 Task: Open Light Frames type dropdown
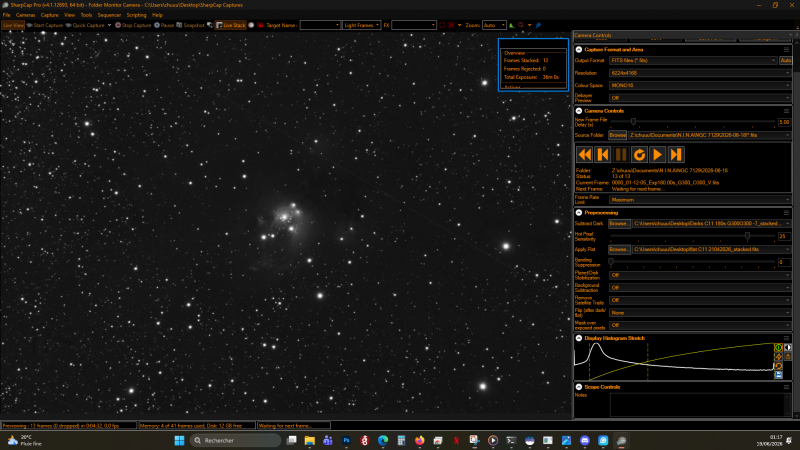coord(362,25)
